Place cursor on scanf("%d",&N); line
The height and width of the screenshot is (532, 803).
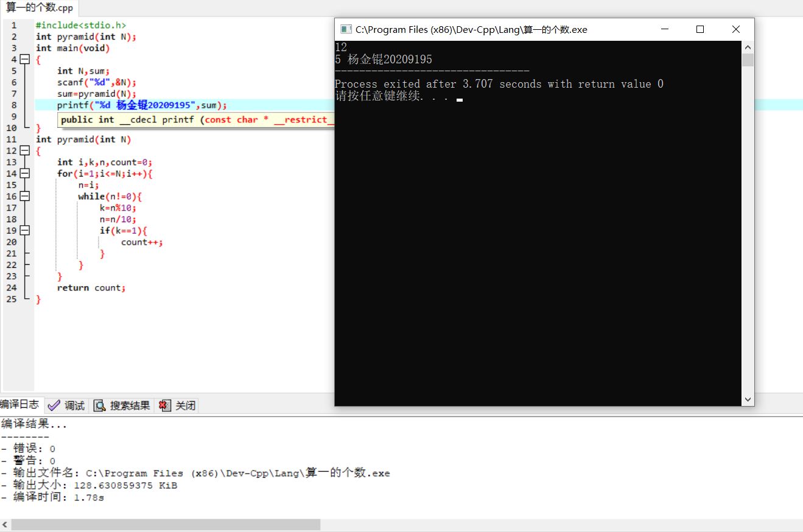click(x=97, y=82)
